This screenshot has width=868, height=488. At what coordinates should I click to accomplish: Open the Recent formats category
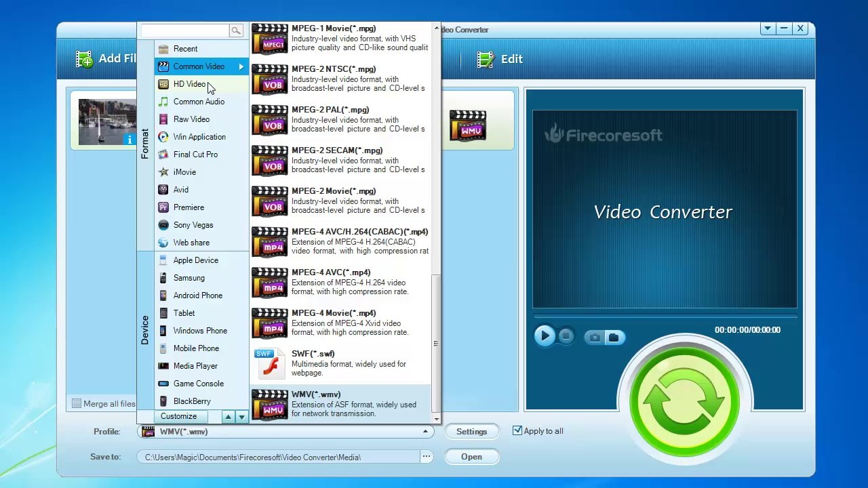[201, 49]
